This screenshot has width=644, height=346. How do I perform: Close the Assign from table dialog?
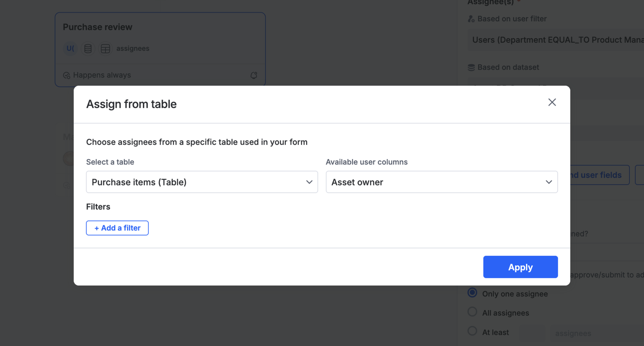pos(552,102)
